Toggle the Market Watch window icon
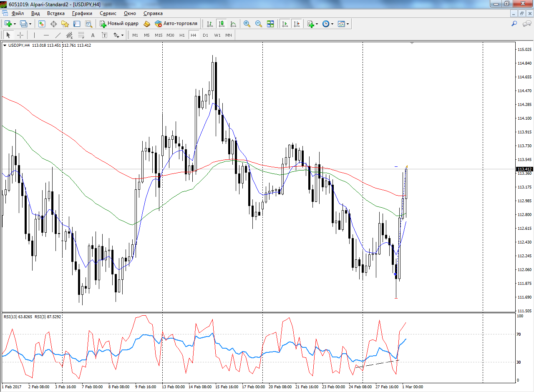This screenshot has width=534, height=392. (42, 24)
